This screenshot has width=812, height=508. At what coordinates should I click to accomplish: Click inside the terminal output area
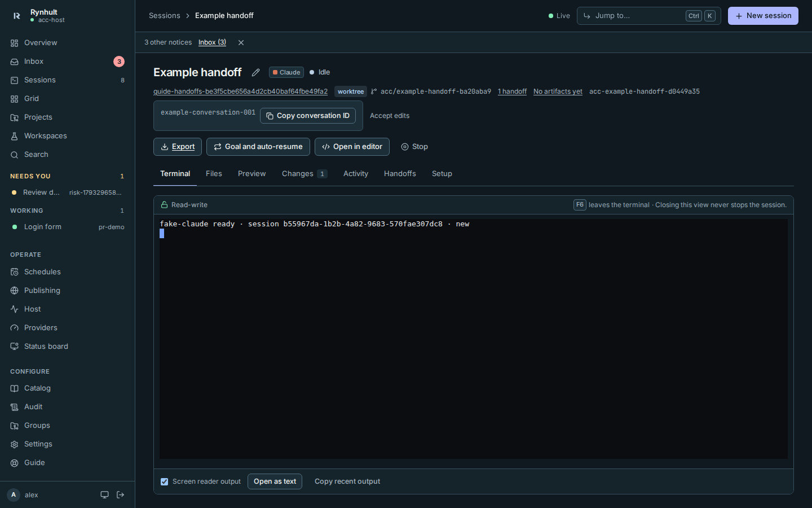pyautogui.click(x=474, y=339)
